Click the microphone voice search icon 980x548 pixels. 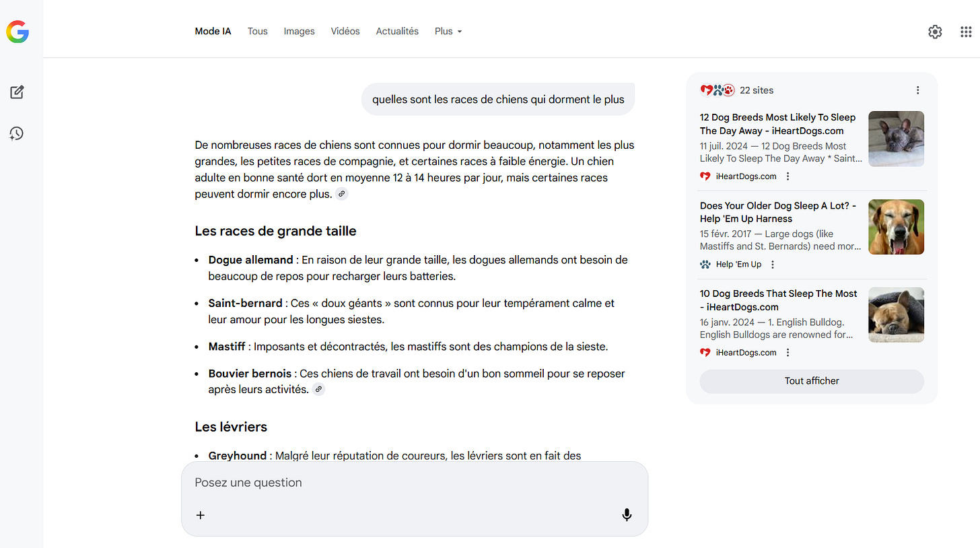pyautogui.click(x=627, y=515)
